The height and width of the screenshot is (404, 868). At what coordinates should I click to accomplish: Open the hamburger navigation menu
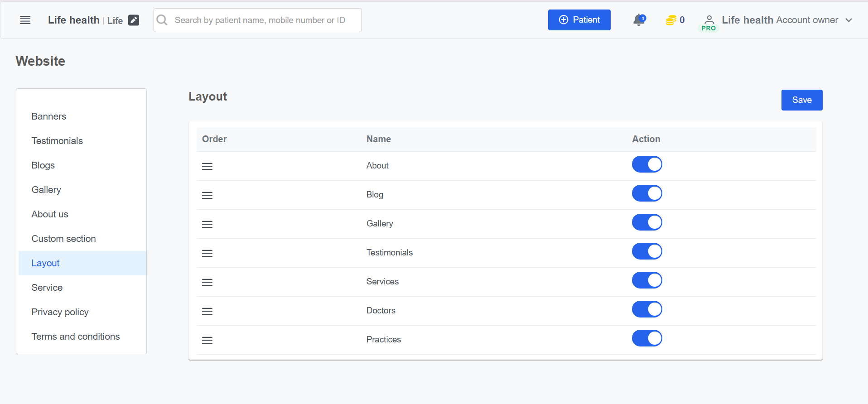pos(25,20)
